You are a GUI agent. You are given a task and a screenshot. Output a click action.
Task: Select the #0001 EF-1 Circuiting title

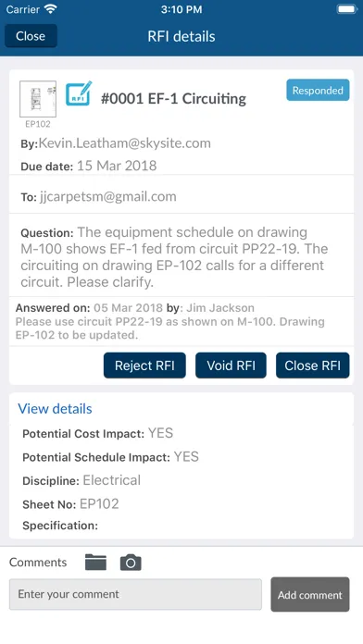coord(173,99)
